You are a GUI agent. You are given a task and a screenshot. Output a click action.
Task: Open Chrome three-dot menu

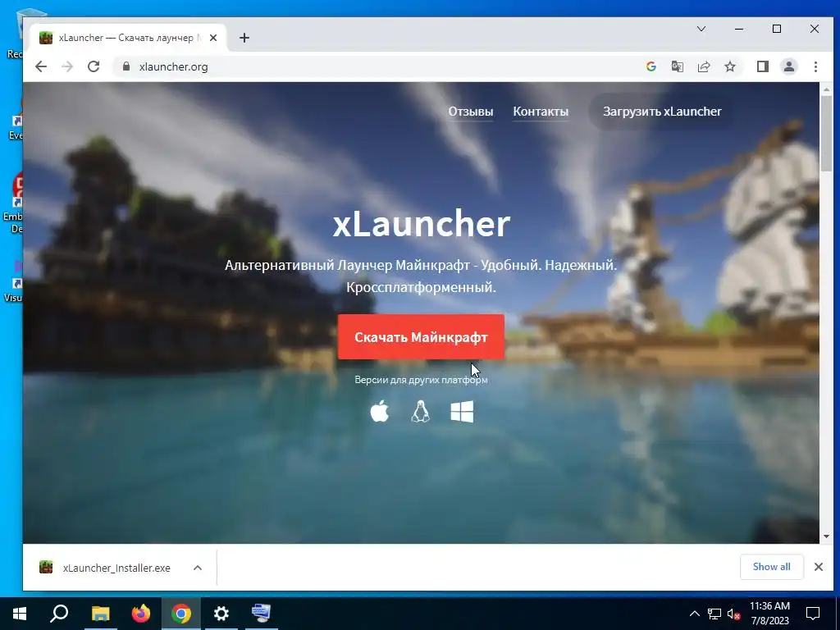click(x=815, y=66)
